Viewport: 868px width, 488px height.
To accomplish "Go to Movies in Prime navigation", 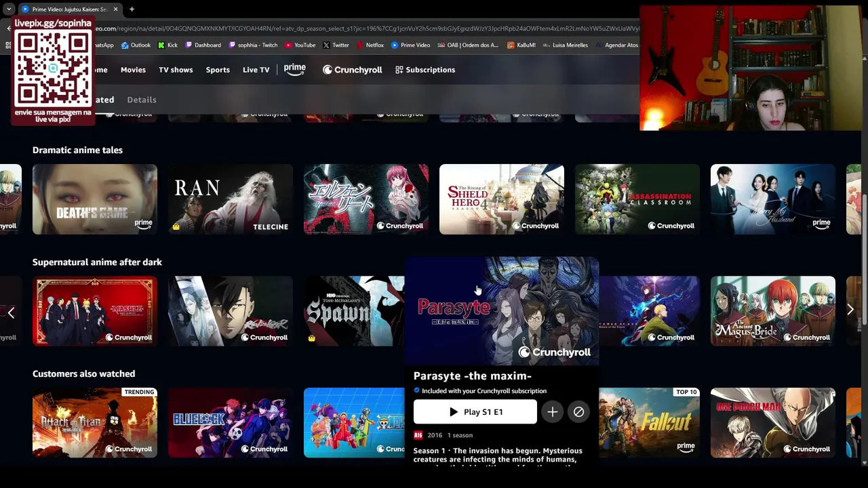I will [x=133, y=70].
